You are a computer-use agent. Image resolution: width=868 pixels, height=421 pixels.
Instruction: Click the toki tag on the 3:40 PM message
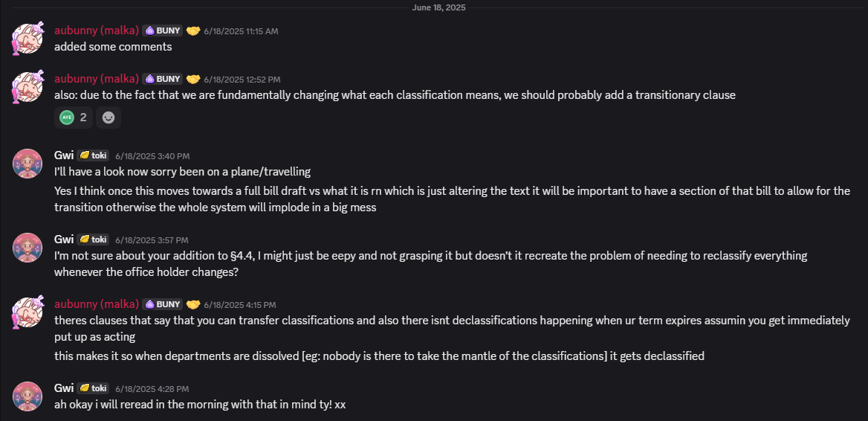pos(94,155)
